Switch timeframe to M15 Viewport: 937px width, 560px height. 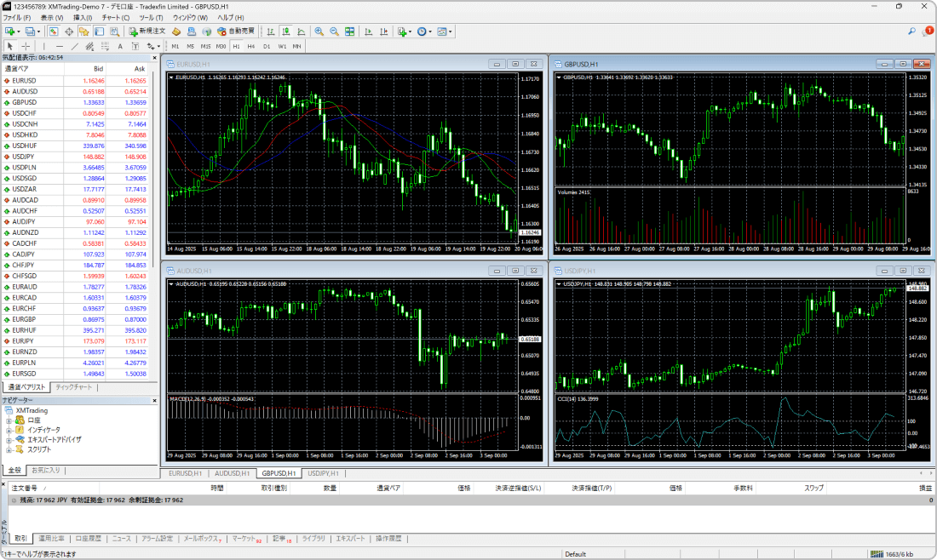point(205,46)
